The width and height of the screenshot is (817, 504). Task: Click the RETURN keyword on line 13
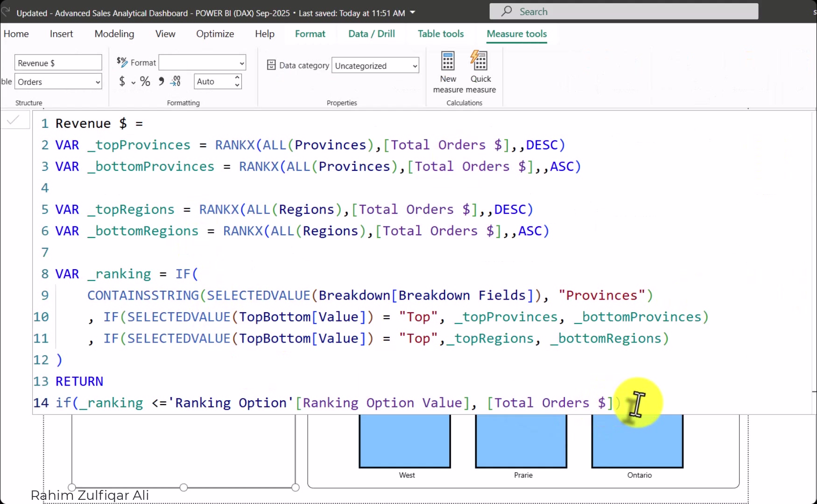click(79, 381)
